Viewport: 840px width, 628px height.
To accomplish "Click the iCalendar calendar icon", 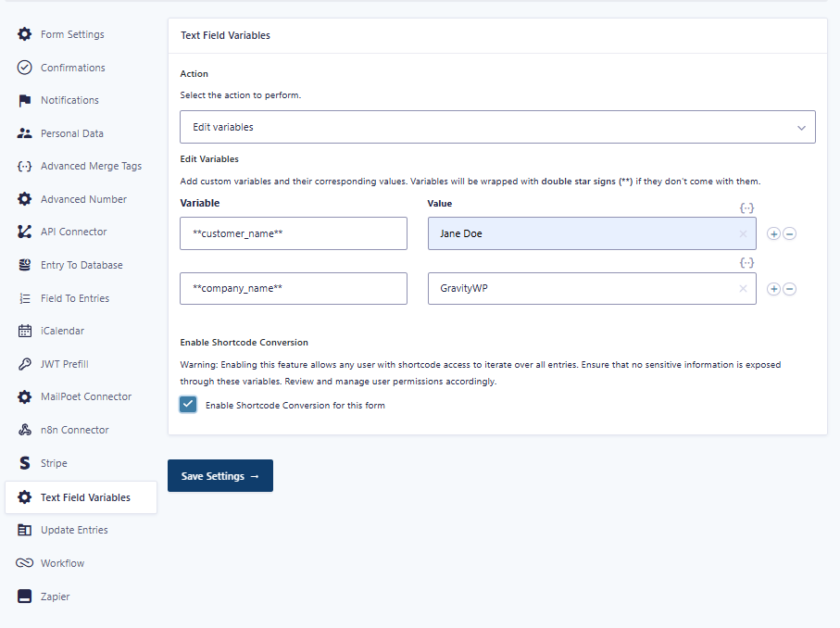I will 23,331.
